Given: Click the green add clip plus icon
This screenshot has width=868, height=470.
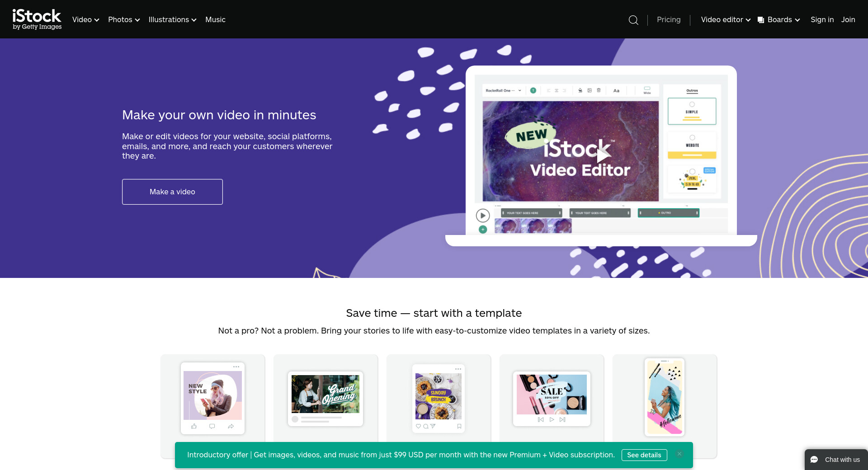Looking at the screenshot, I should (483, 230).
